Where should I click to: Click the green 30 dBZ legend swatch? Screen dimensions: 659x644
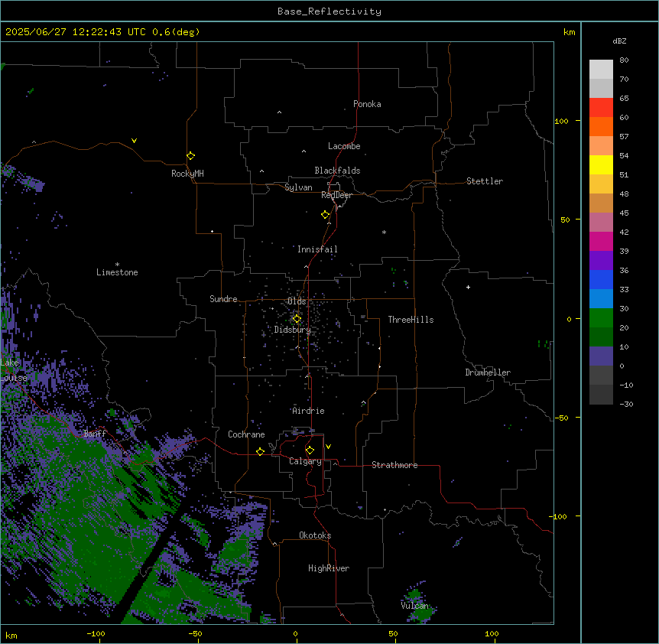point(601,318)
